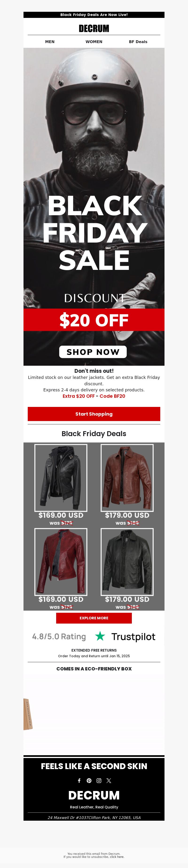Go to BF Deals menu item

[138, 42]
